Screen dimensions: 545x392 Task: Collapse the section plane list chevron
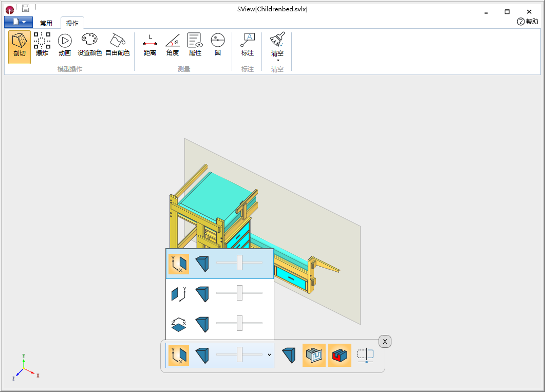[x=270, y=355]
